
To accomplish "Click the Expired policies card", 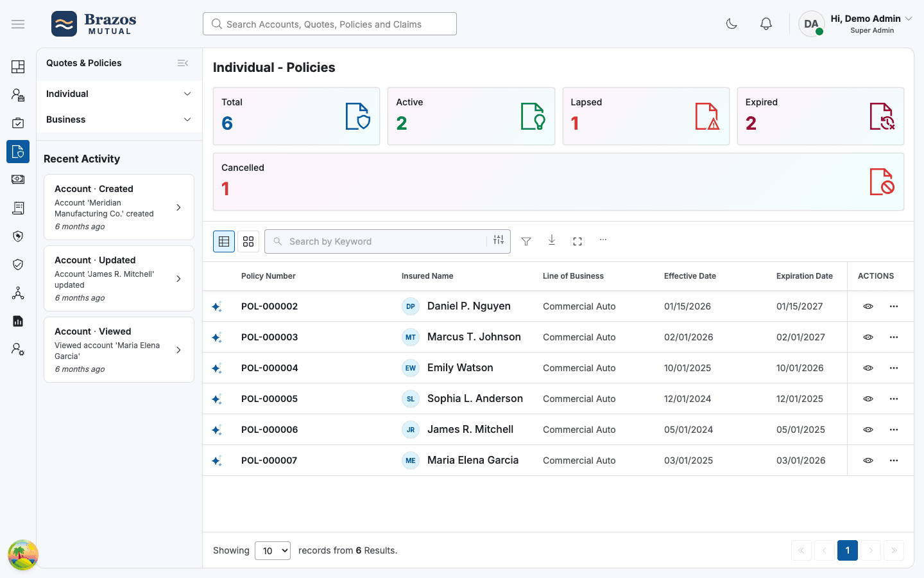I will (x=821, y=116).
